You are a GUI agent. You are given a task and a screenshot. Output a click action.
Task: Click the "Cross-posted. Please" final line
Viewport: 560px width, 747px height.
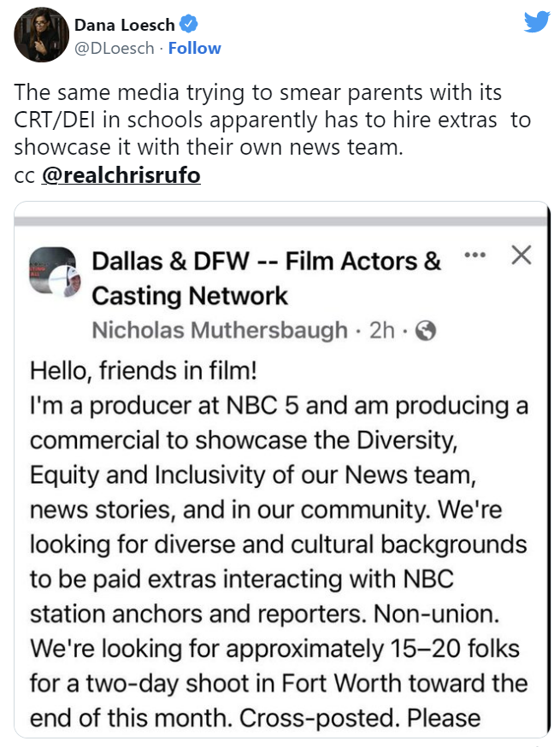coord(360,718)
